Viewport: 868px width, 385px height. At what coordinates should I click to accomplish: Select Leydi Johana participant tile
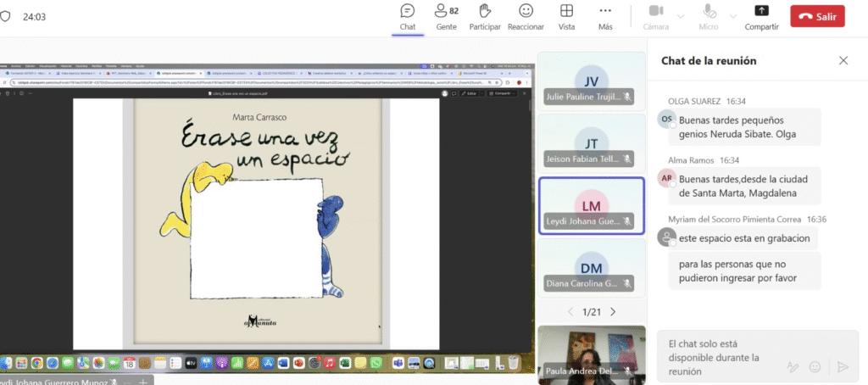[591, 205]
